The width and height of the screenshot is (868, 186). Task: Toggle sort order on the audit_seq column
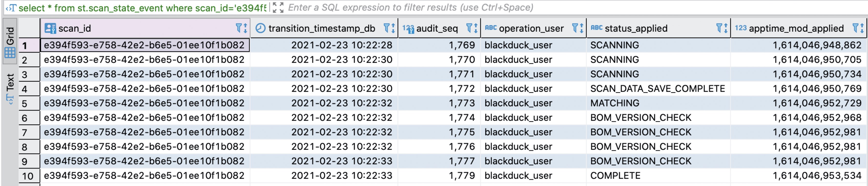coord(476,28)
